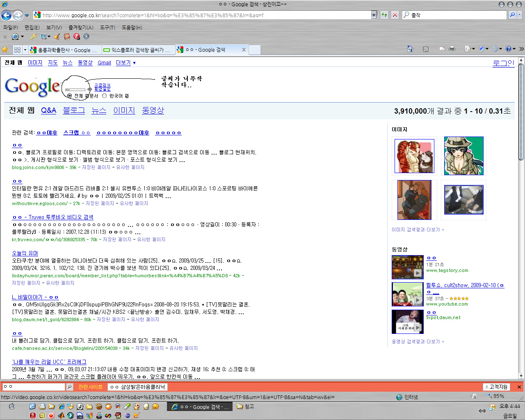Click the Apple logo start button

coord(11,406)
